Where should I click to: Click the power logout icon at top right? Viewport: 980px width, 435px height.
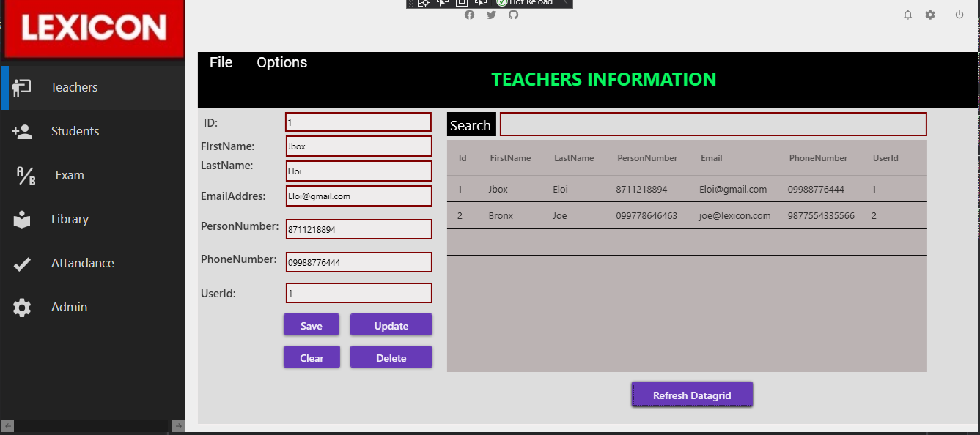click(959, 14)
